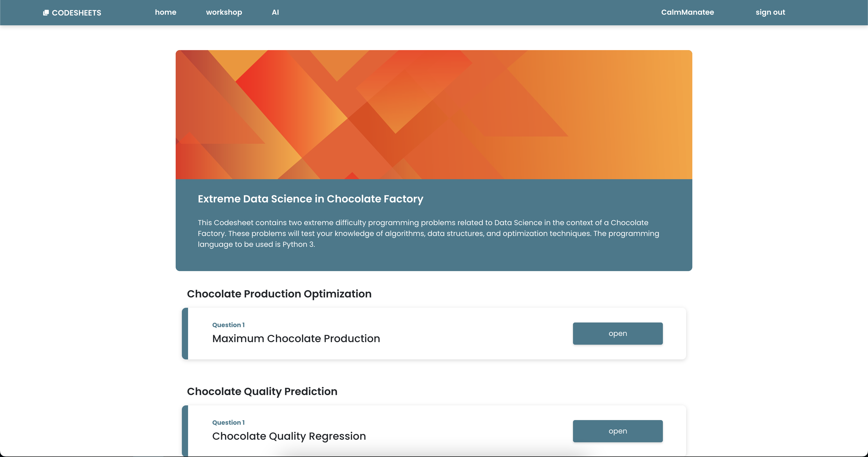Image resolution: width=868 pixels, height=457 pixels.
Task: Open the Maximum Chocolate Production question
Action: coord(617,333)
